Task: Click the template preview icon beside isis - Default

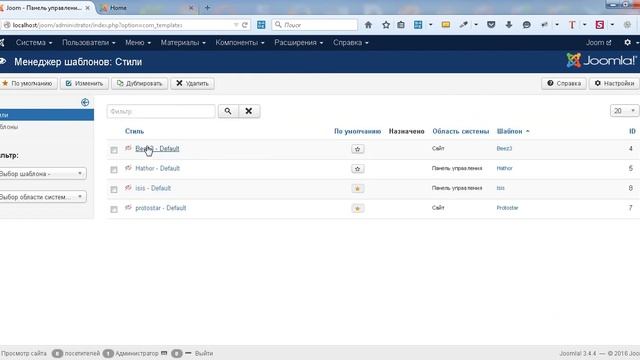Action: tap(128, 188)
